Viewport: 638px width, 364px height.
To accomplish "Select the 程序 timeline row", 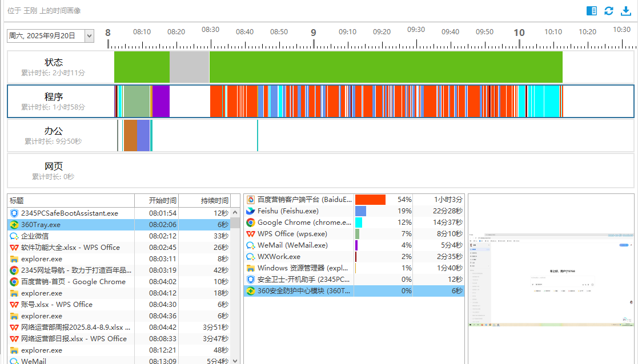I will 320,101.
